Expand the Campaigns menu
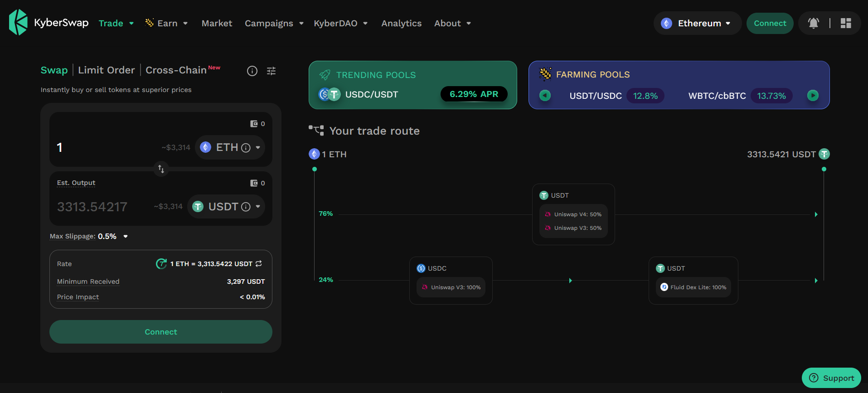The image size is (868, 393). [x=274, y=23]
